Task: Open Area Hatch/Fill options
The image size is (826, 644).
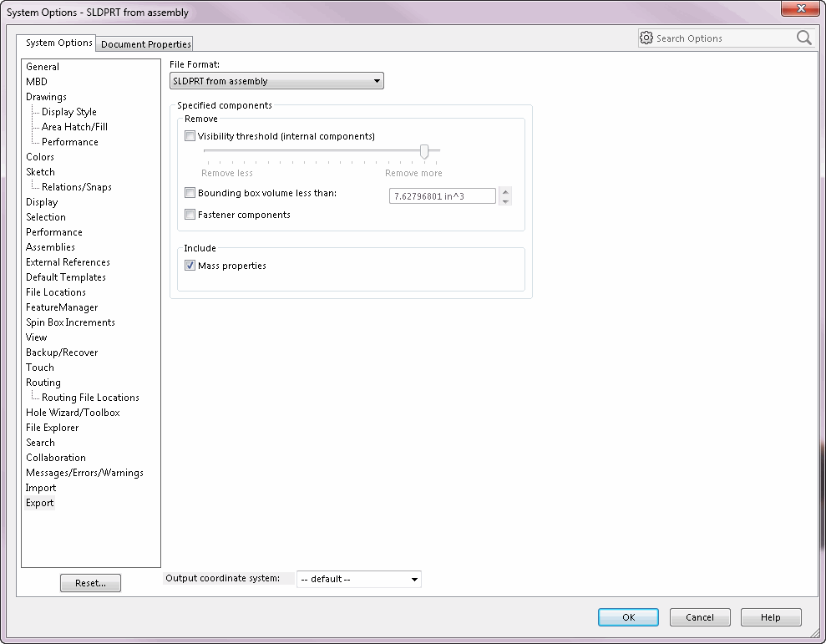Action: [75, 127]
